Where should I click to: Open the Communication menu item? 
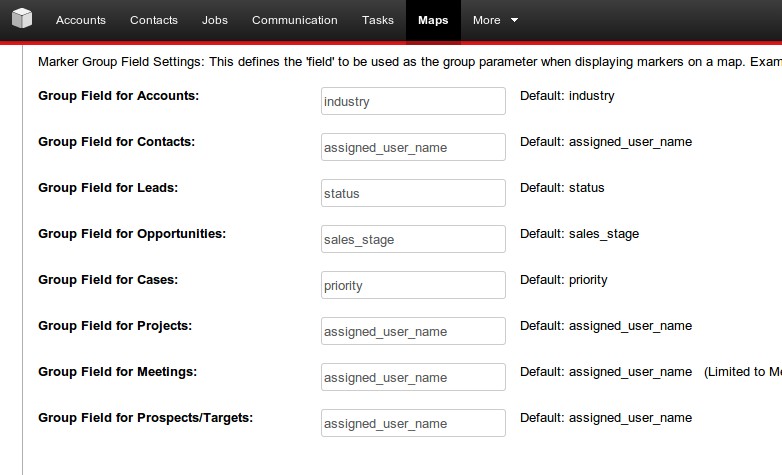[294, 20]
